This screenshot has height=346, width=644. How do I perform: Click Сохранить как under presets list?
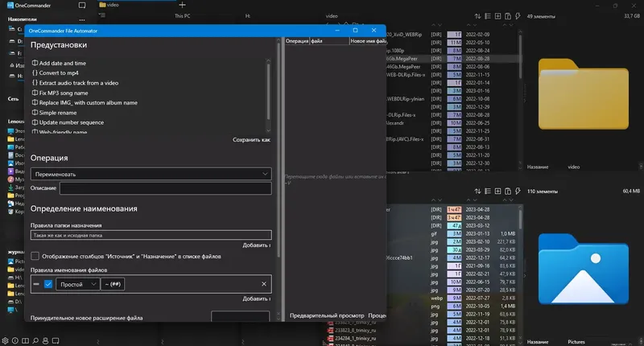point(251,139)
